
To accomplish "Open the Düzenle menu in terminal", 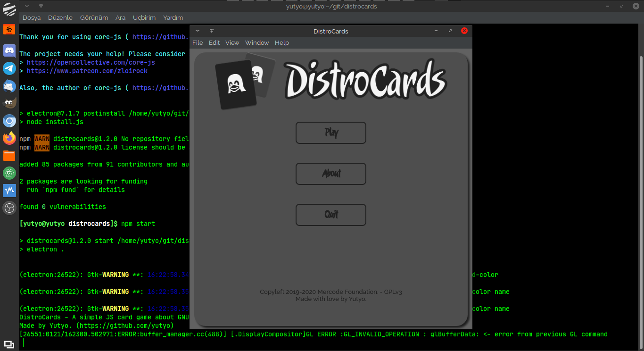I will (x=60, y=17).
